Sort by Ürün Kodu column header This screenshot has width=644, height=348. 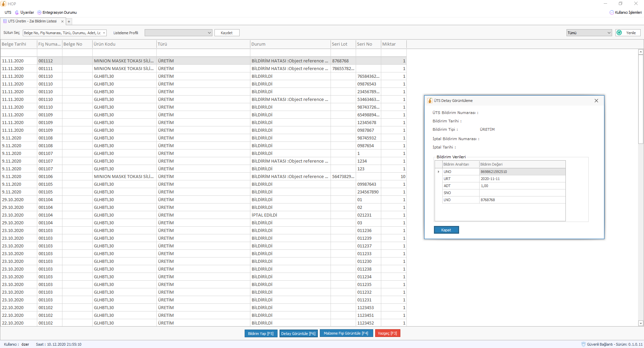pos(124,44)
